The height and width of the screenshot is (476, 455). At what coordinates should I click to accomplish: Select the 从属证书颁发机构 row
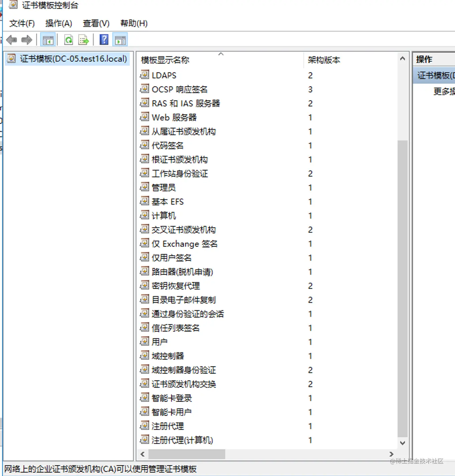(x=267, y=131)
